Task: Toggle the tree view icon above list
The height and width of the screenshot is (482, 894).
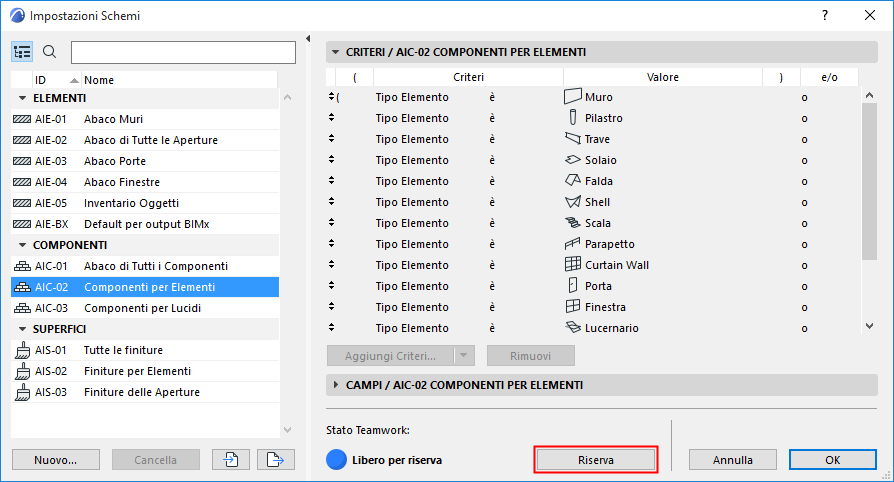Action: coord(23,52)
